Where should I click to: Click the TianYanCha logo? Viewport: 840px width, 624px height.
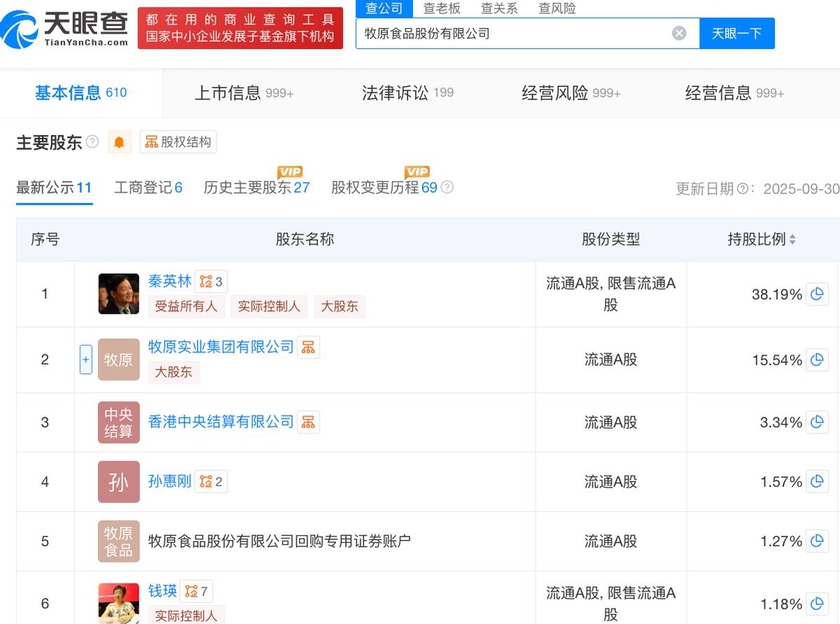tap(64, 28)
